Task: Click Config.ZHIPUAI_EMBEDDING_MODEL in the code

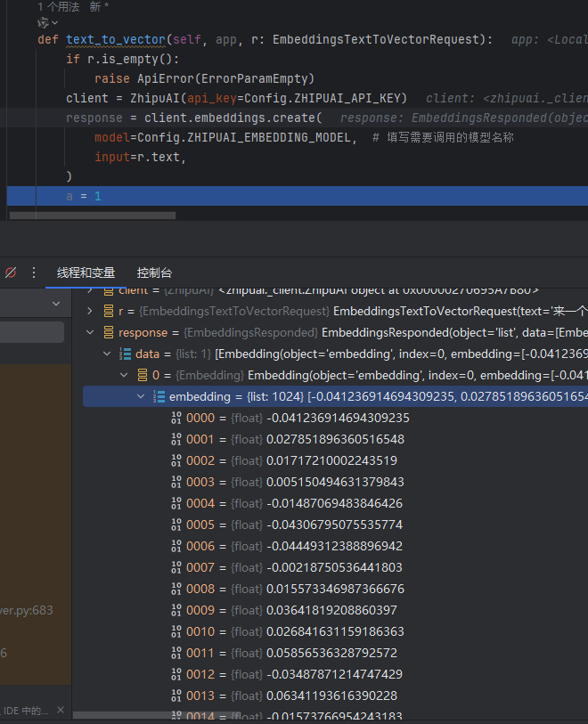Action: pos(244,138)
